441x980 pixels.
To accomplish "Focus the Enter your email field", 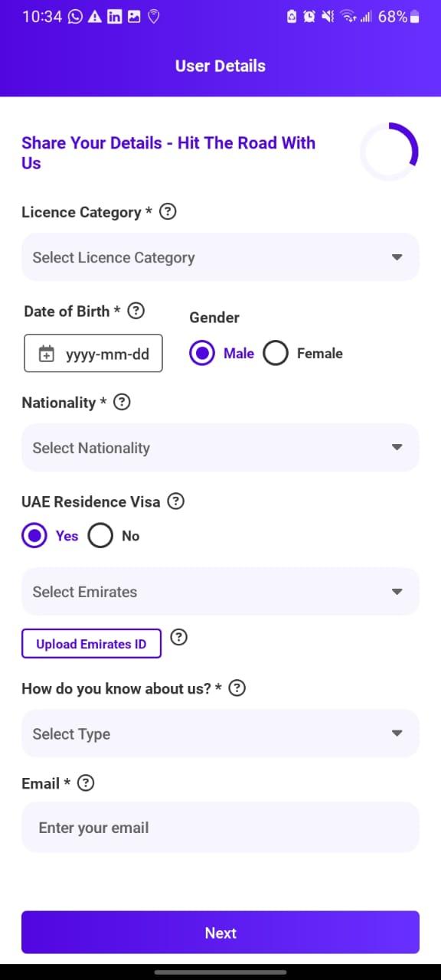I will pos(220,828).
